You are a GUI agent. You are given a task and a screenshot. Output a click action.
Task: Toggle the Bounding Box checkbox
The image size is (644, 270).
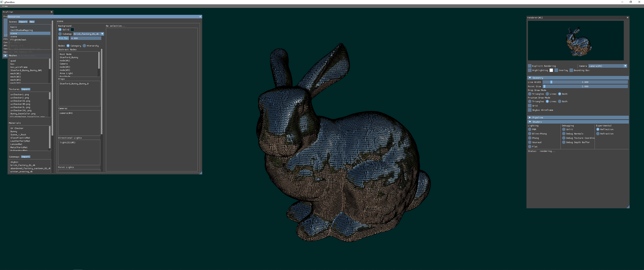click(x=571, y=70)
